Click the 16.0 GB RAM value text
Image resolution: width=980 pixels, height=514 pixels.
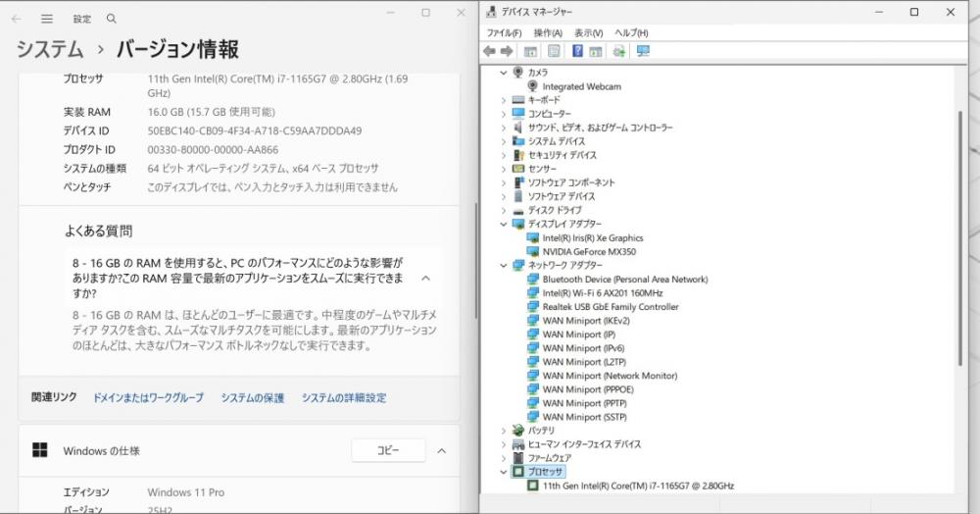pyautogui.click(x=212, y=112)
